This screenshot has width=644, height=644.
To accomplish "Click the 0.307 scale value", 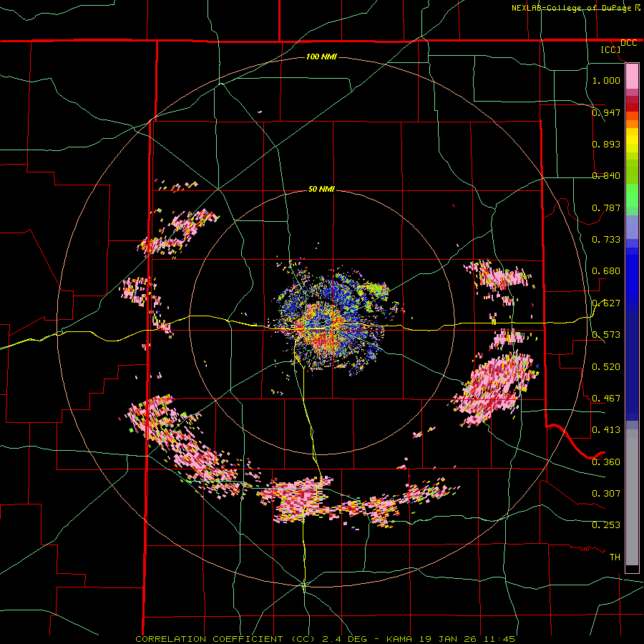I will pyautogui.click(x=606, y=494).
